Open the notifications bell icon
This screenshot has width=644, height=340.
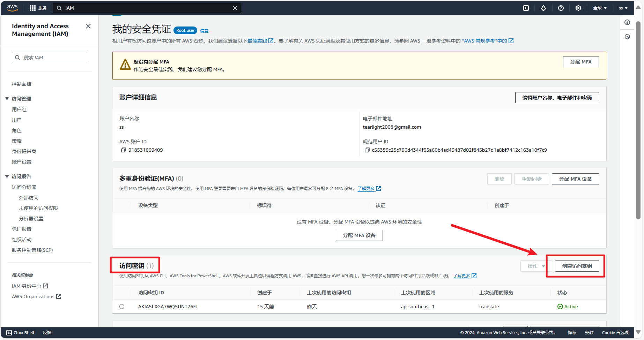543,8
